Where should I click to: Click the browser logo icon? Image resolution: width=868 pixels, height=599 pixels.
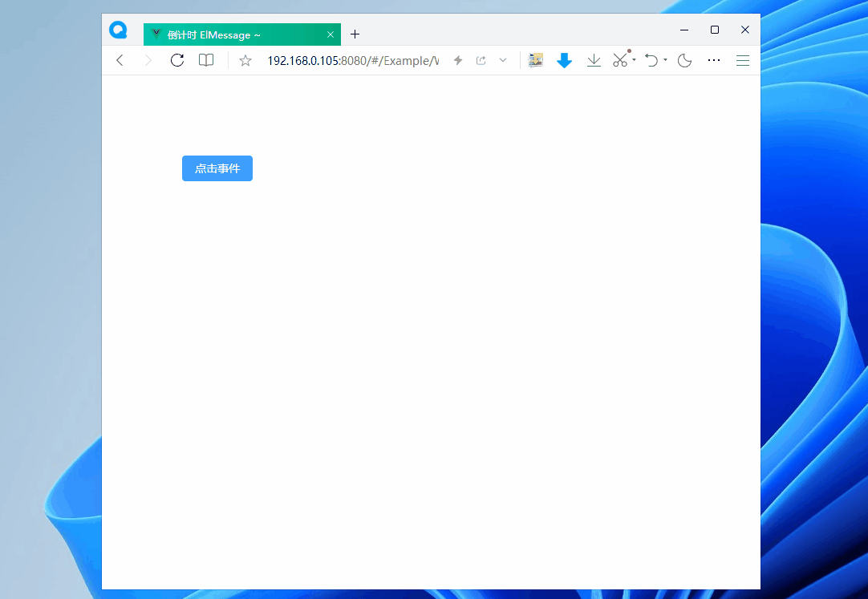(x=118, y=30)
